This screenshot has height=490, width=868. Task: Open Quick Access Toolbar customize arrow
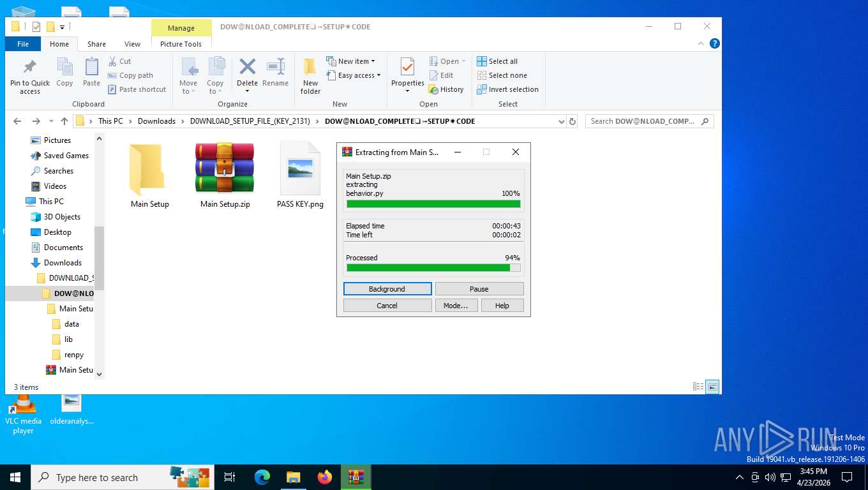(x=63, y=27)
